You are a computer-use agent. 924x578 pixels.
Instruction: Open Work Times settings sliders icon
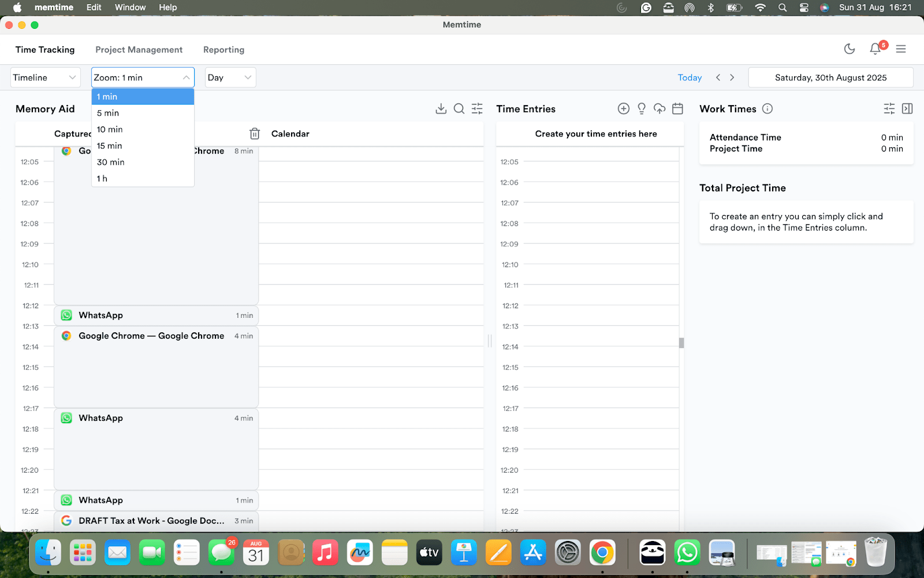[x=889, y=109]
